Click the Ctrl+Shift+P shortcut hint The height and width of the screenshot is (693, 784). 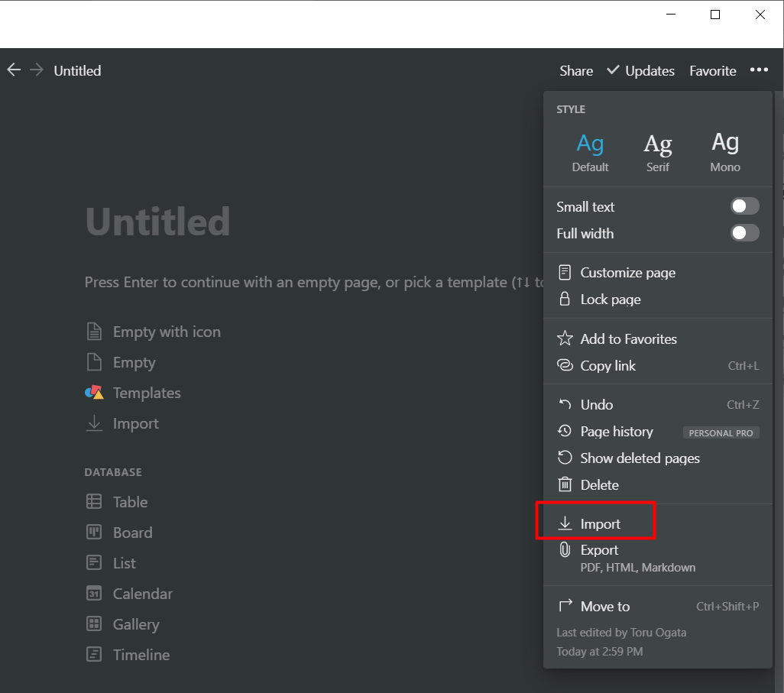tap(727, 606)
